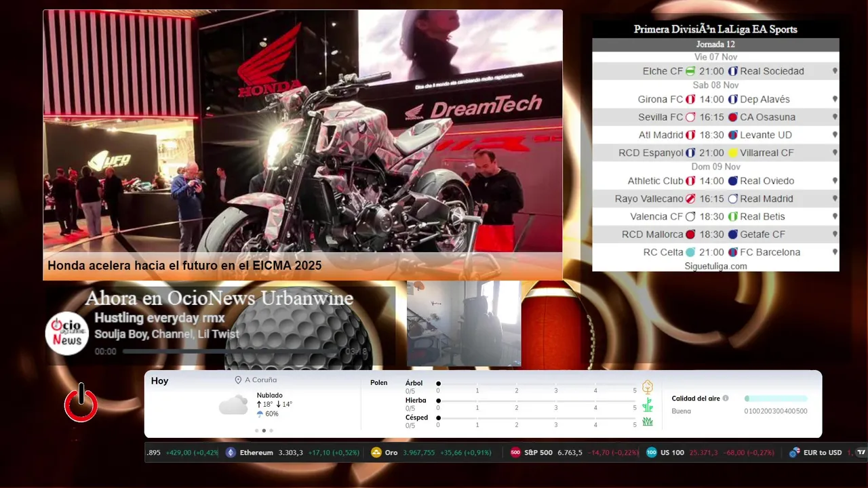Click the Real Sociedad crest
Image resolution: width=868 pixels, height=488 pixels.
click(733, 71)
